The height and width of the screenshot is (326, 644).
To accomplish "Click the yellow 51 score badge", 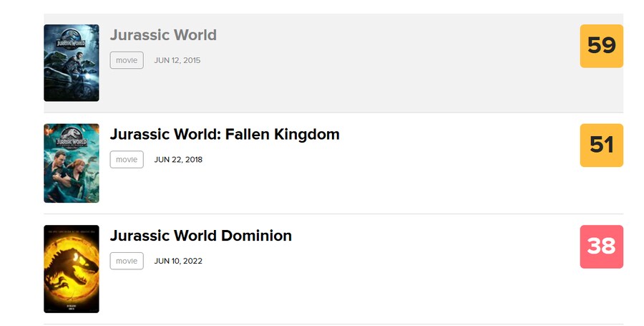I will 601,145.
